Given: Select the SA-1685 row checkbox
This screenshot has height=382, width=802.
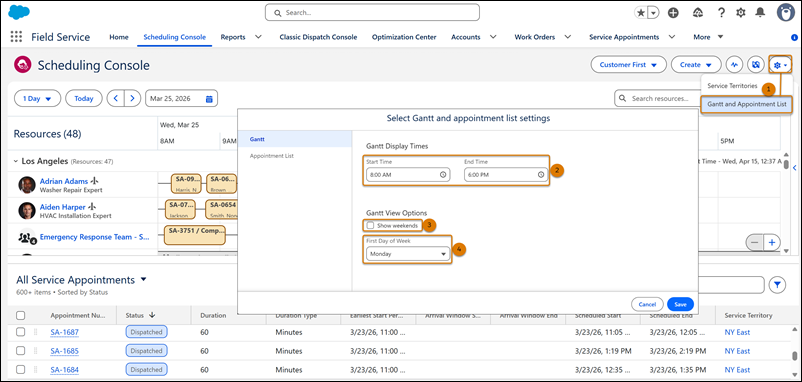Looking at the screenshot, I should pyautogui.click(x=20, y=351).
